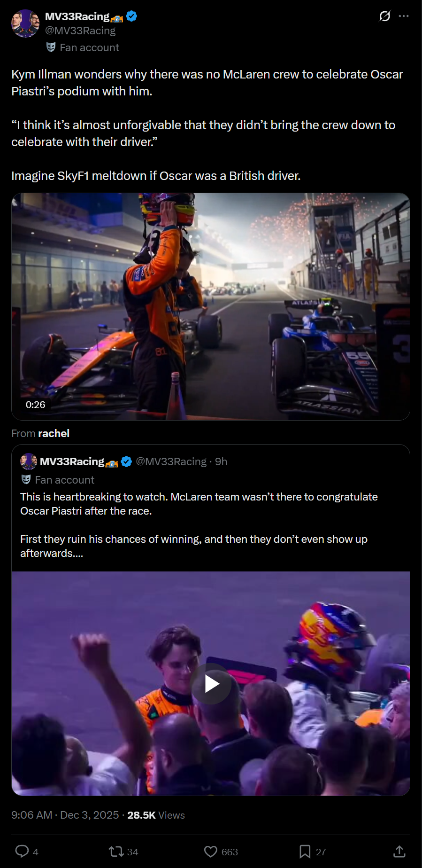
Task: Click the Grok explain icon
Action: (x=384, y=16)
